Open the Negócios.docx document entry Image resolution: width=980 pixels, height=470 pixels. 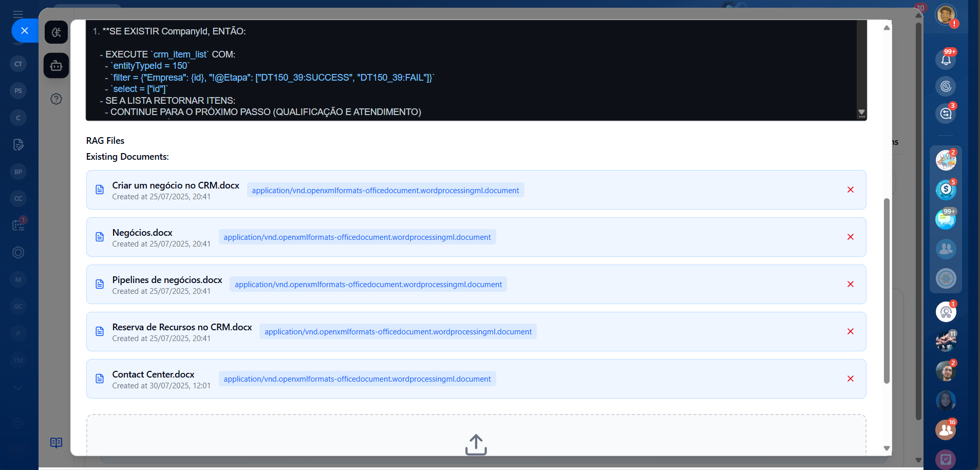(142, 233)
